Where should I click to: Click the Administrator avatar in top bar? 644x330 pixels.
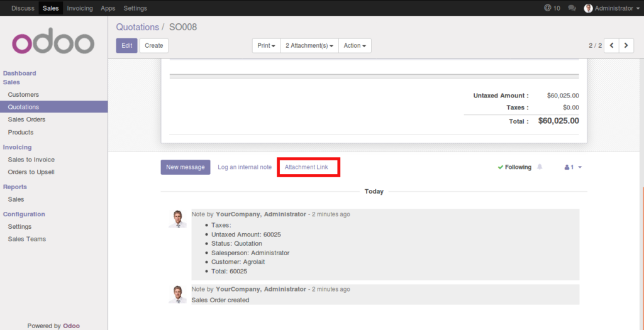click(589, 8)
